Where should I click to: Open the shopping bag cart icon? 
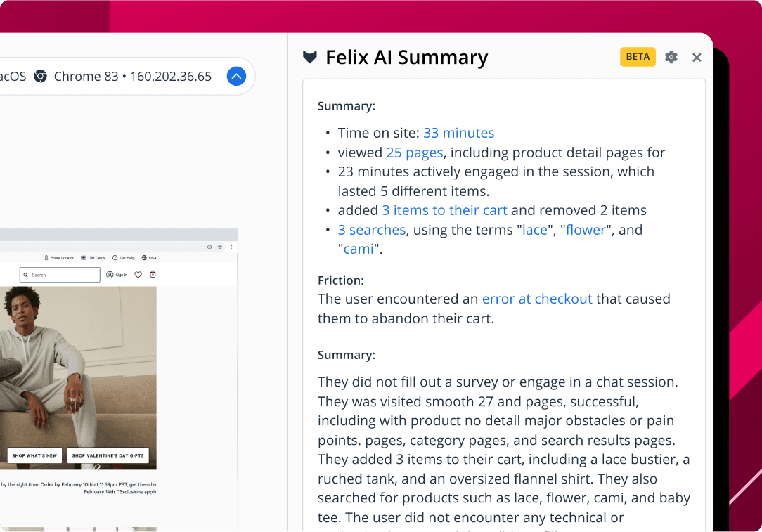[153, 275]
